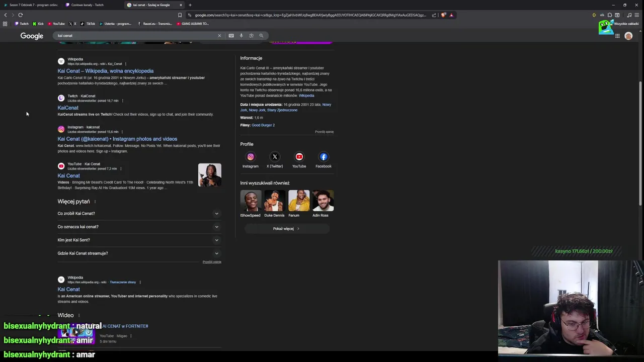
Task: Open the YouTube bookmark in bookmarks bar
Action: coord(56,24)
